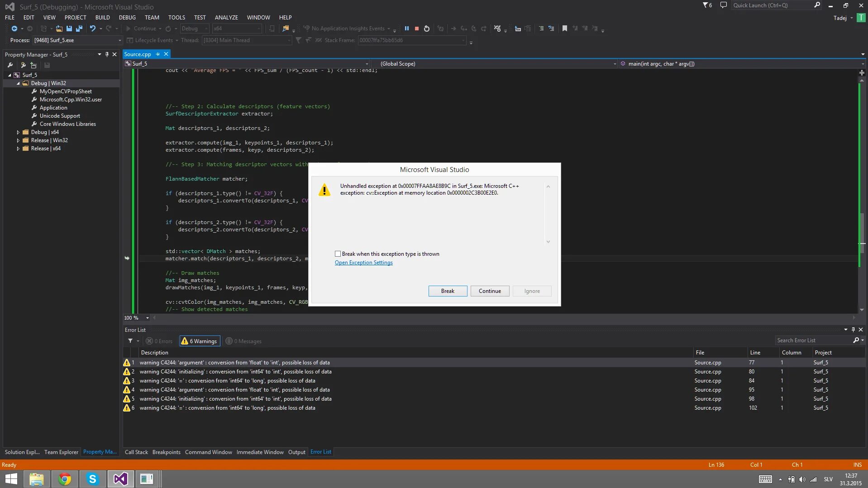
Task: Click the feedback speech bubble icon
Action: 723,5
